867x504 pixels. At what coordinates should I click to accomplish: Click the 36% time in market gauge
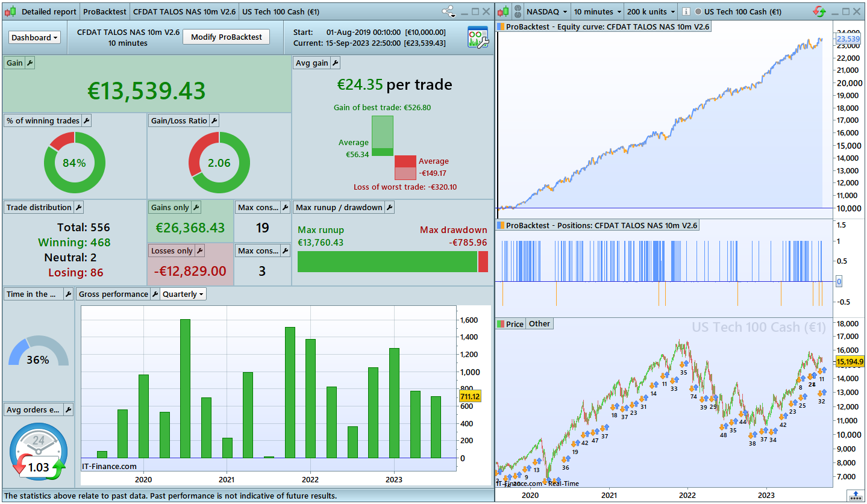(38, 352)
